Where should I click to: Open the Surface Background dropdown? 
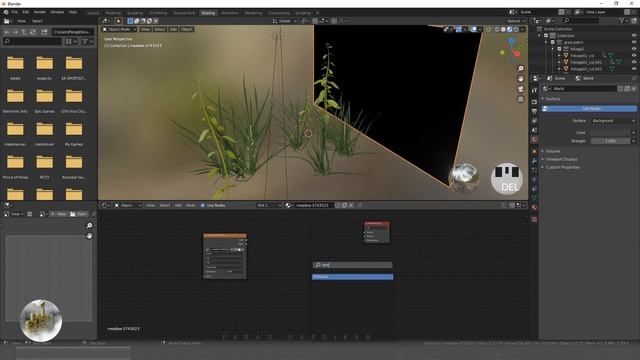pyautogui.click(x=613, y=121)
